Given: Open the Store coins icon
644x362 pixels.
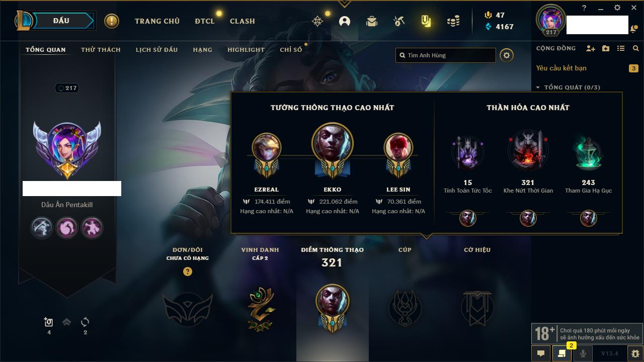Looking at the screenshot, I should 453,21.
